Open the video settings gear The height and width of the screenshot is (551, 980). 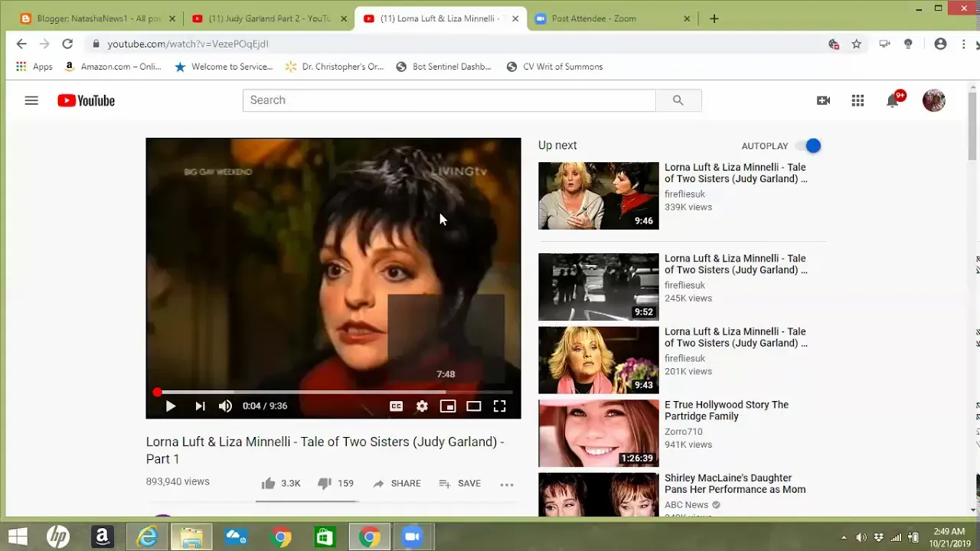point(422,406)
